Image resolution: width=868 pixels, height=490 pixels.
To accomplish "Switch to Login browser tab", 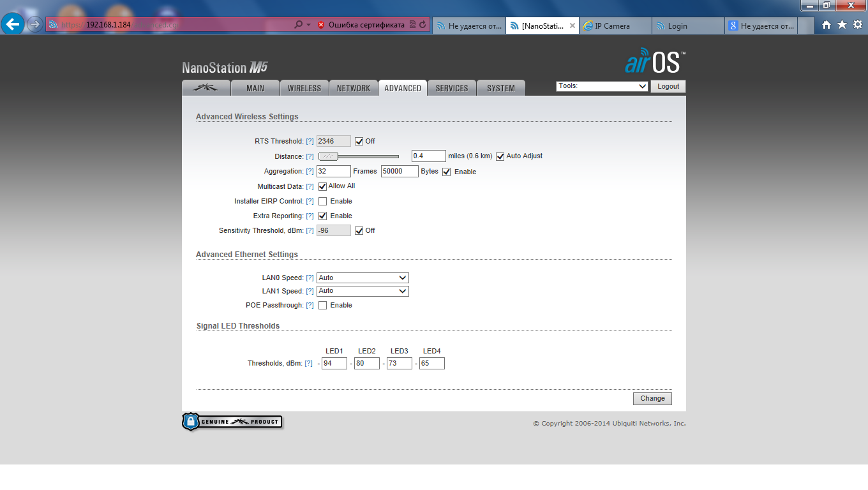I will (x=689, y=26).
